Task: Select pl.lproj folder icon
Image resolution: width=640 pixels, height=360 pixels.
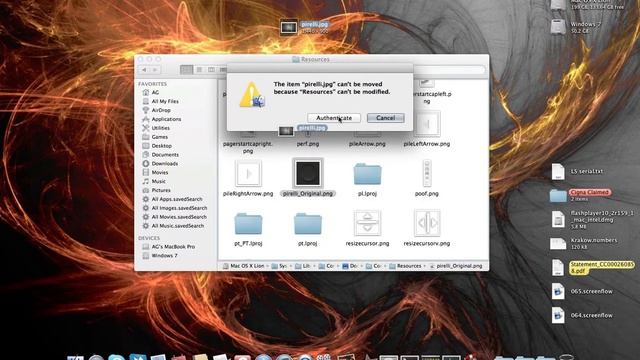Action: [367, 174]
